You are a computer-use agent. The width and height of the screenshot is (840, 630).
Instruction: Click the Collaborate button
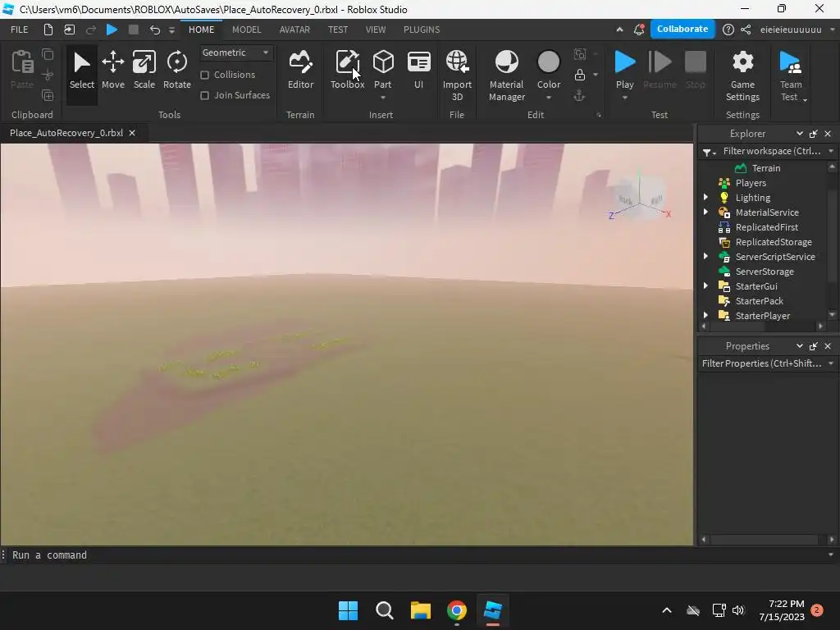(x=682, y=29)
